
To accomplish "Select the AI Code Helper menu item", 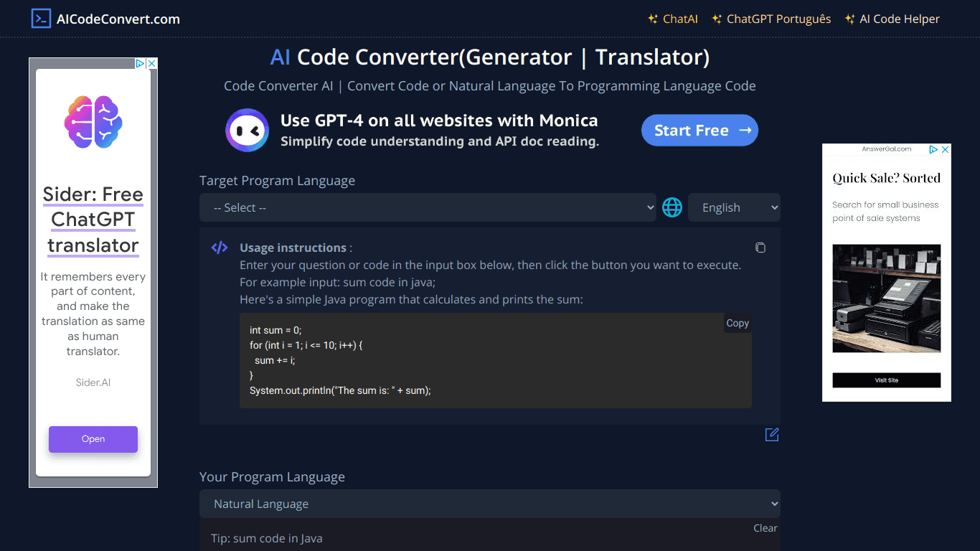I will point(898,19).
